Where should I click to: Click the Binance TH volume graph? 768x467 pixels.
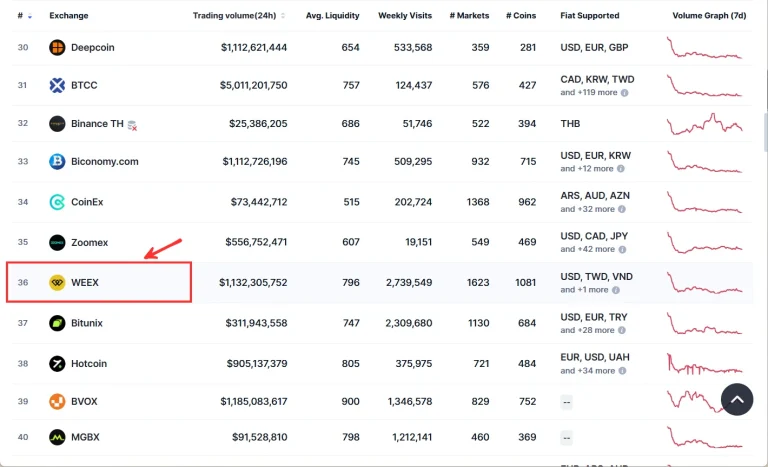tap(704, 123)
